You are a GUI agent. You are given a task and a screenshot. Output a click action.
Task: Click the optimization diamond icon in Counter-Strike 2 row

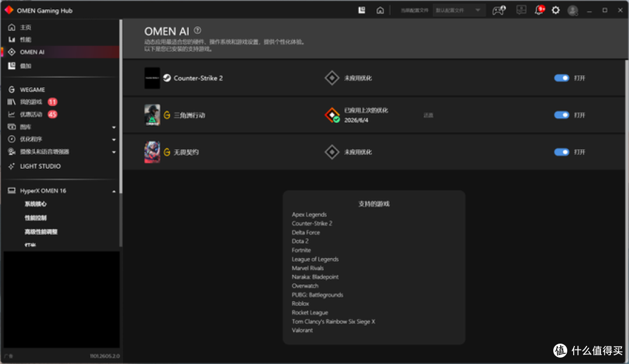pyautogui.click(x=332, y=78)
